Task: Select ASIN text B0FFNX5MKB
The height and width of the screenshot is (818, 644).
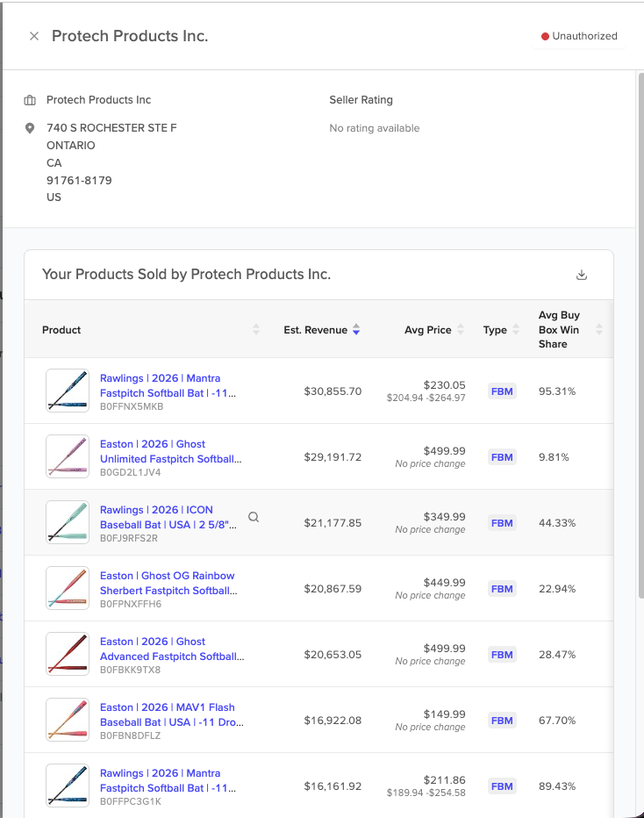Action: pos(132,406)
